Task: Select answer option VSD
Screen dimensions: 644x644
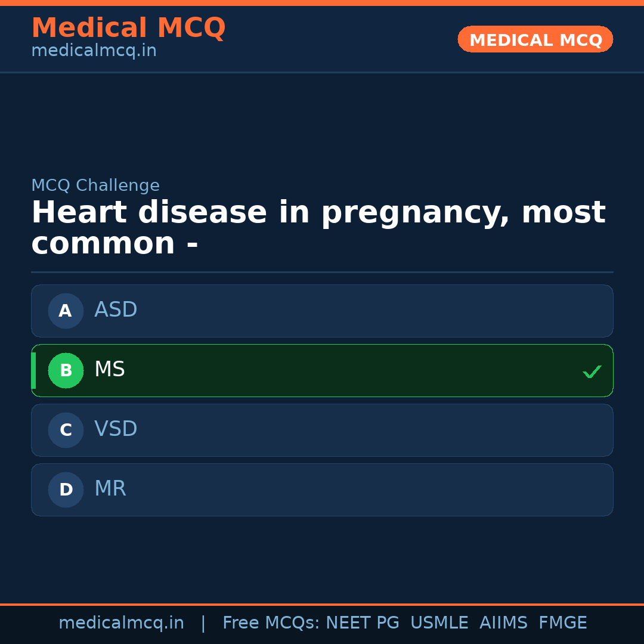Action: [322, 430]
